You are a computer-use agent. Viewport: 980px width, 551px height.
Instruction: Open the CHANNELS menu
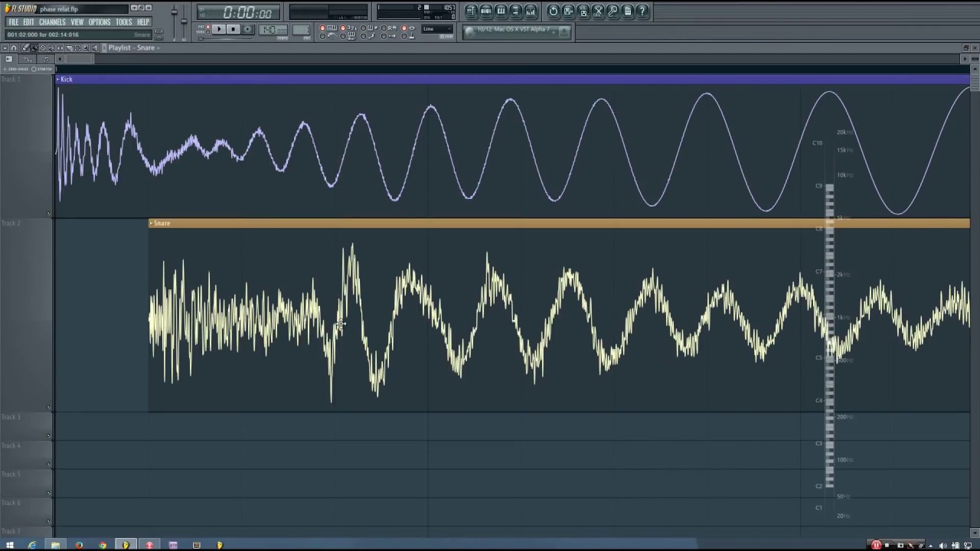click(52, 22)
